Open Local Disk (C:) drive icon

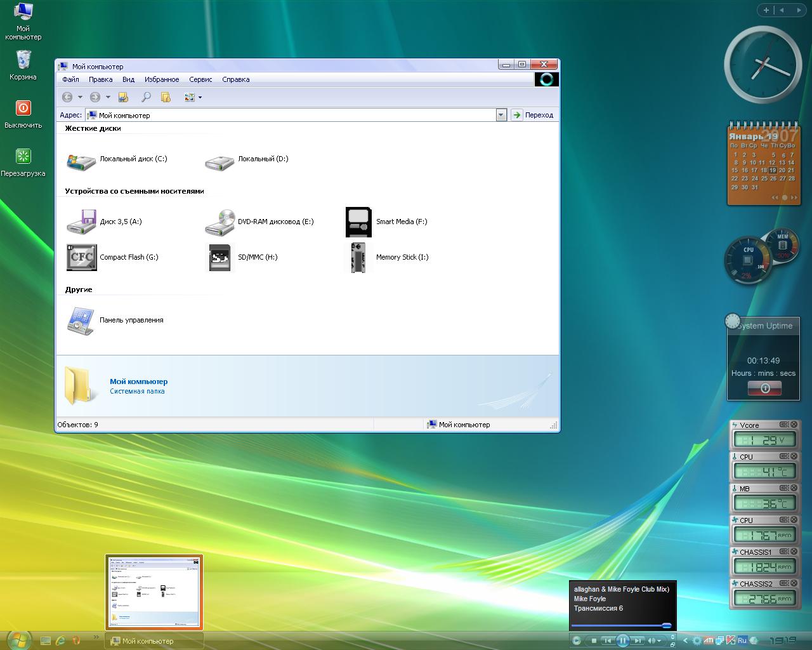[81, 161]
